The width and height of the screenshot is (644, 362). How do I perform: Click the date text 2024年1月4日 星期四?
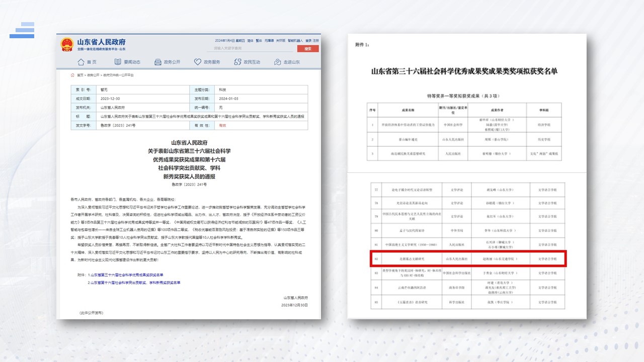pos(230,40)
